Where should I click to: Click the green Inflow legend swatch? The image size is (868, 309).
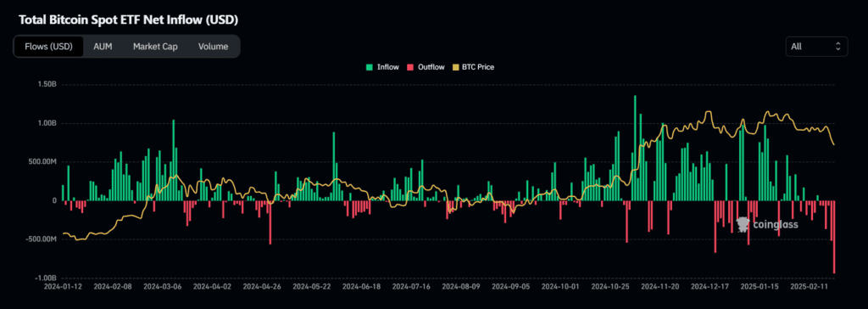pos(370,67)
